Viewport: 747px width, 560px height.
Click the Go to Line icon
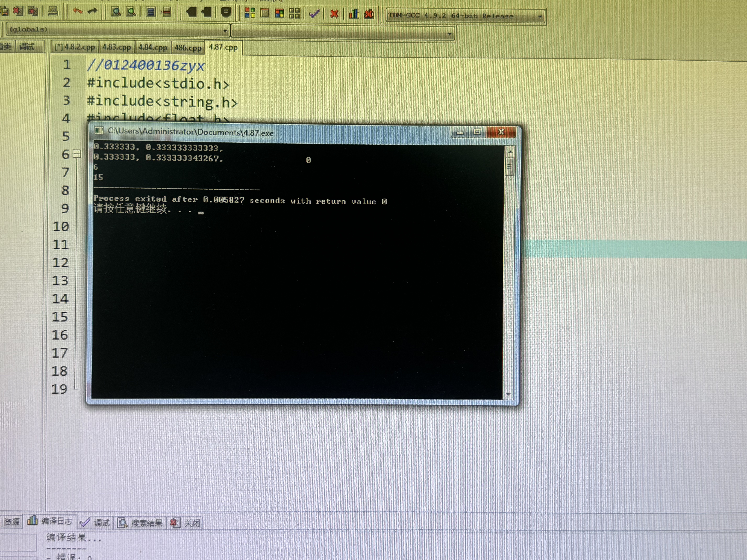click(x=166, y=13)
